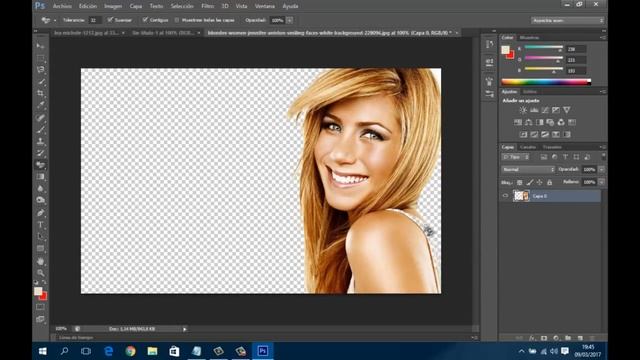Add a layer style with fx button

pos(532,338)
